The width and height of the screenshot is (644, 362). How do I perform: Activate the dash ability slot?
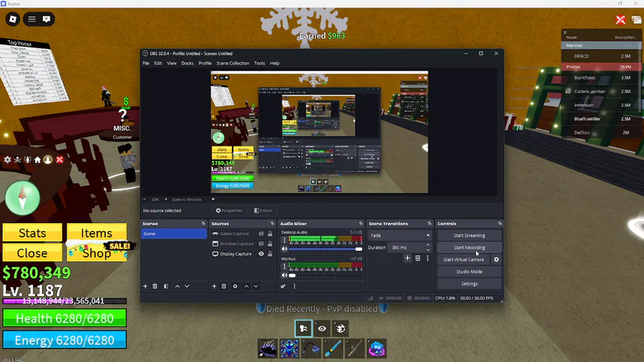tap(303, 328)
